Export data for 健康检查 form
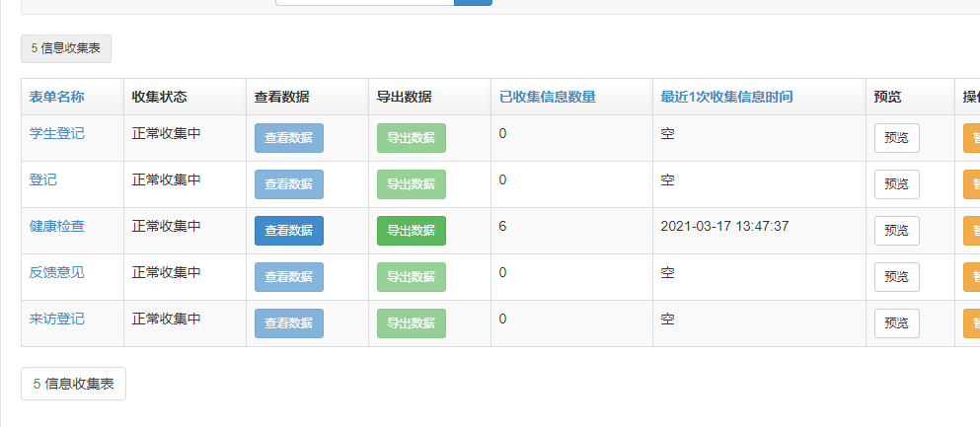 412,231
